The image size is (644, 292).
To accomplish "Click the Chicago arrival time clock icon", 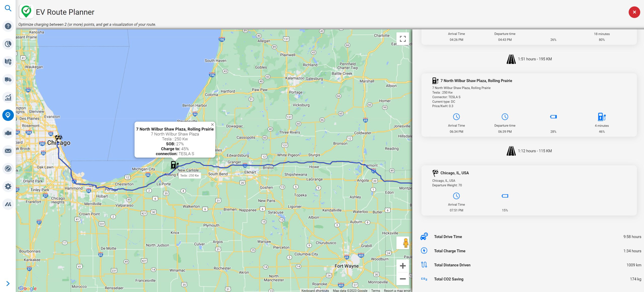I will [x=456, y=196].
